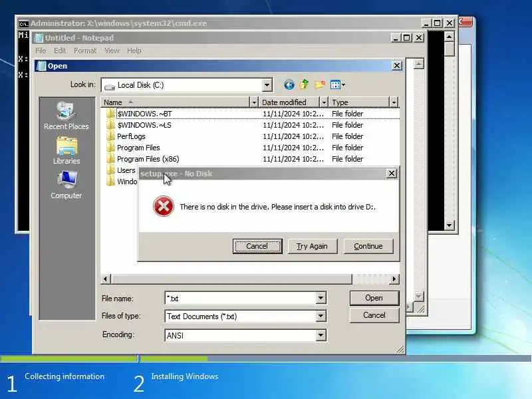Click the Open button in file dialog

374,298
